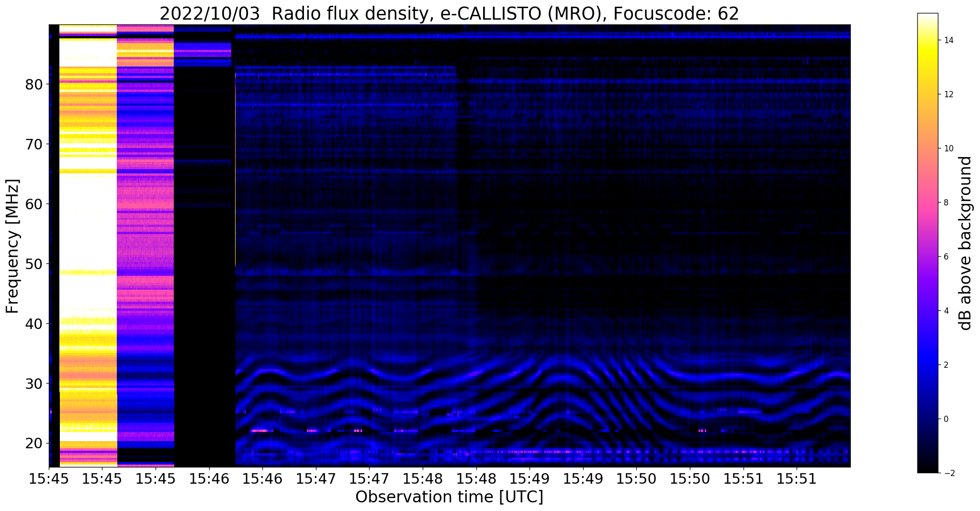Click the 14 tick label on colorbar
This screenshot has height=511, width=980.
948,40
